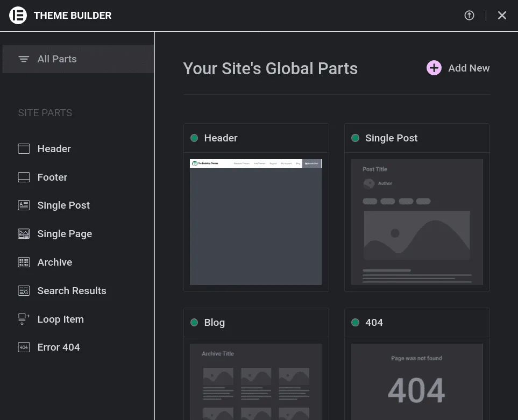This screenshot has width=518, height=420.
Task: Select All Parts in sidebar
Action: [x=78, y=59]
